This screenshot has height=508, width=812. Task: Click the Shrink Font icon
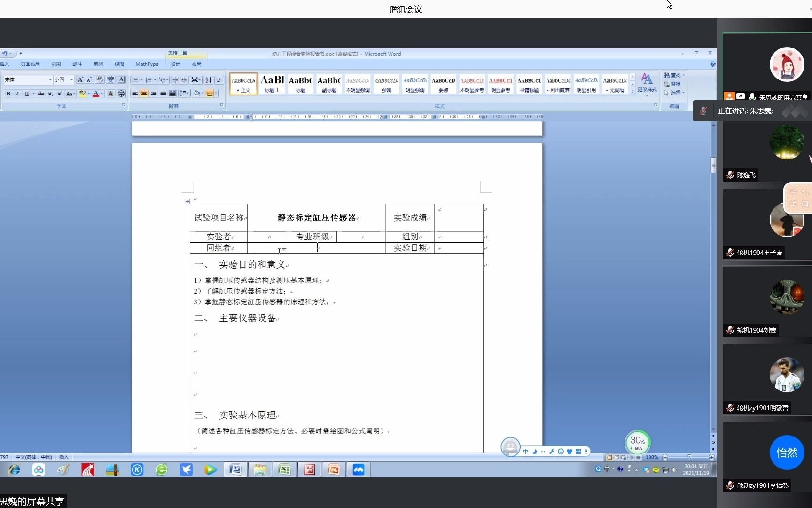click(x=89, y=79)
